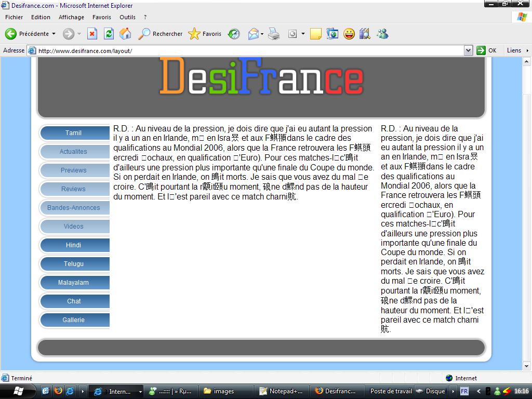Open the Intern... taskbar group dropdown arrow
This screenshot has width=532, height=399.
tap(140, 392)
